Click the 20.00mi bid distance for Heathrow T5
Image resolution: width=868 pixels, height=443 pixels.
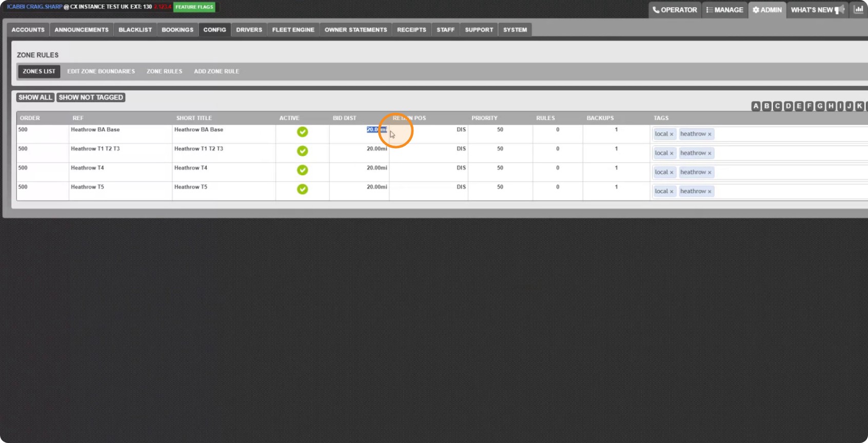point(377,187)
